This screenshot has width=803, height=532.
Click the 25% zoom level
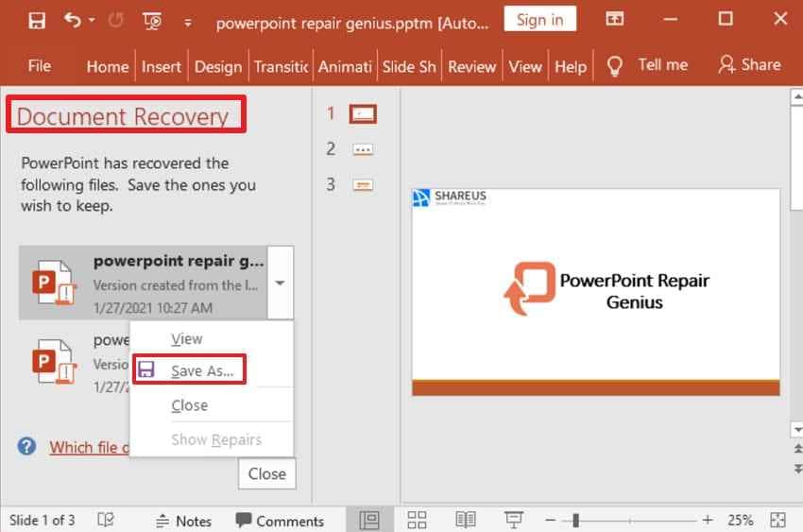point(740,521)
